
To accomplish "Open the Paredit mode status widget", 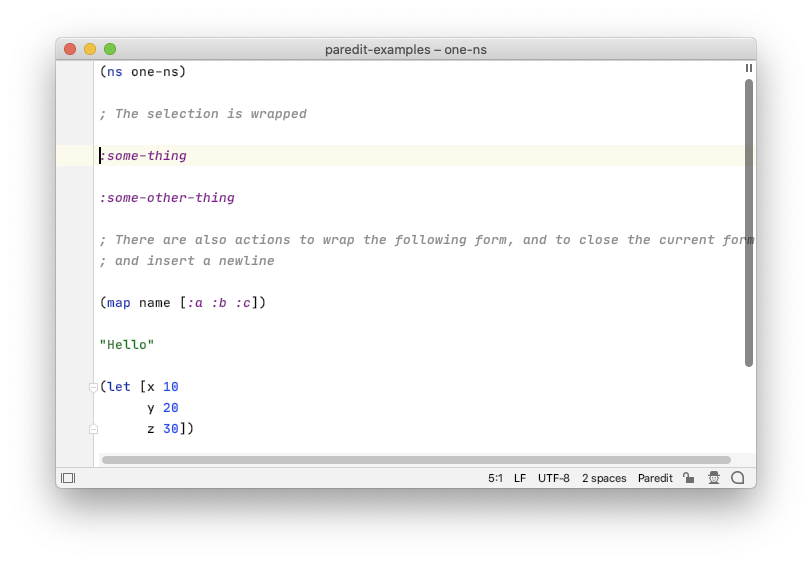I will tap(655, 478).
